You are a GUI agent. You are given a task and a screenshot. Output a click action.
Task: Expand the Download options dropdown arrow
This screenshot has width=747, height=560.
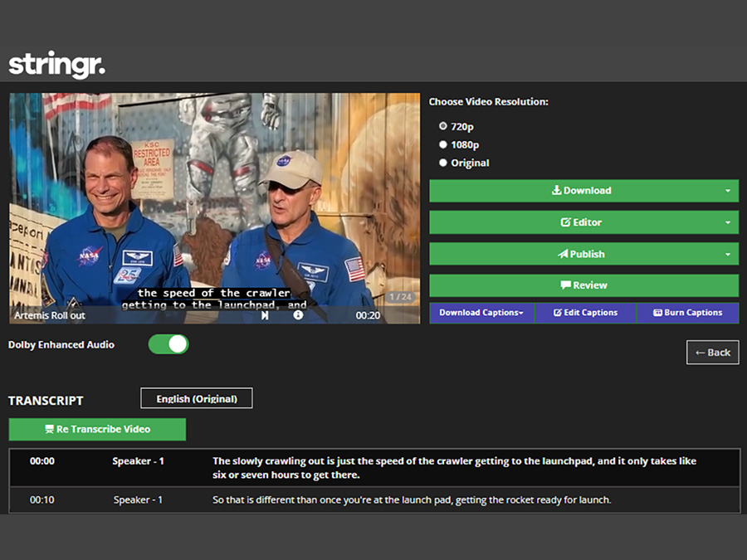[x=727, y=190]
